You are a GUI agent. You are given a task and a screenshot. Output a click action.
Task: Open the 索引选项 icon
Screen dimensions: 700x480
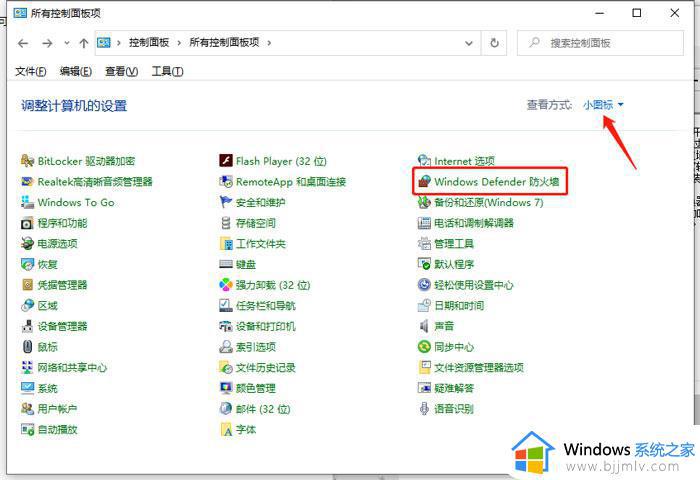pyautogui.click(x=226, y=346)
